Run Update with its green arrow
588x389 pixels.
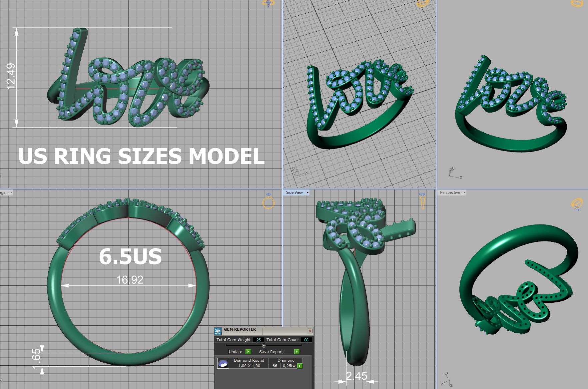pos(248,351)
